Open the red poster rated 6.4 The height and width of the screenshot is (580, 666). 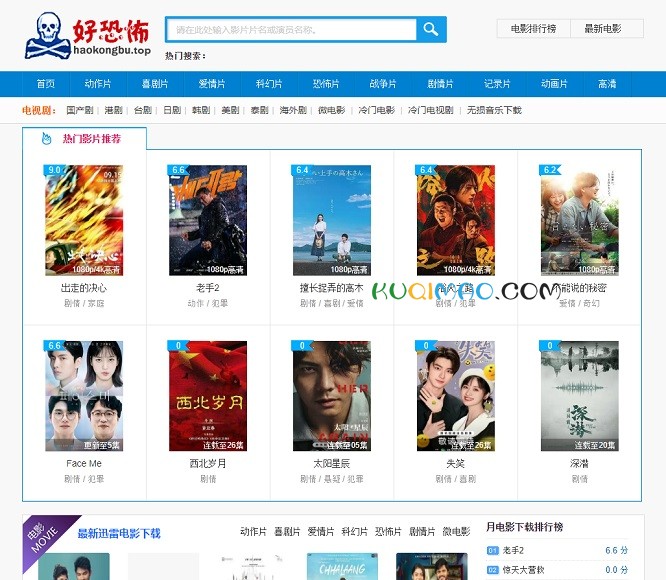coord(456,220)
